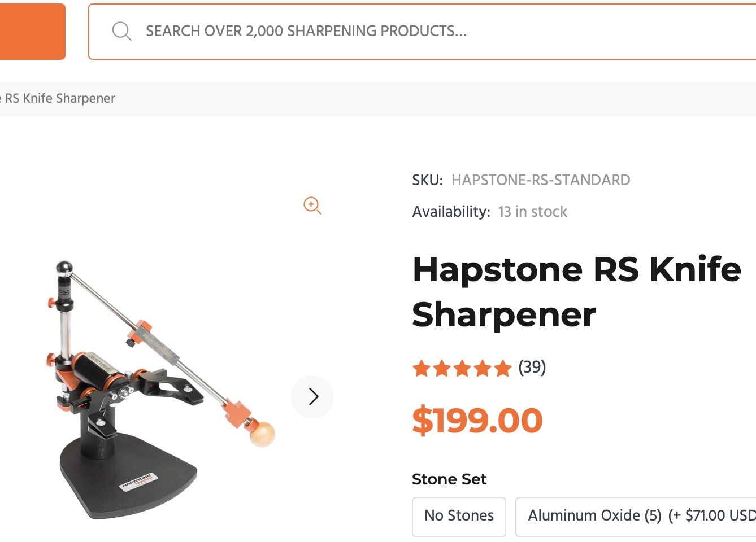Image resolution: width=756 pixels, height=542 pixels.
Task: Click the $199.00 price display
Action: [477, 419]
